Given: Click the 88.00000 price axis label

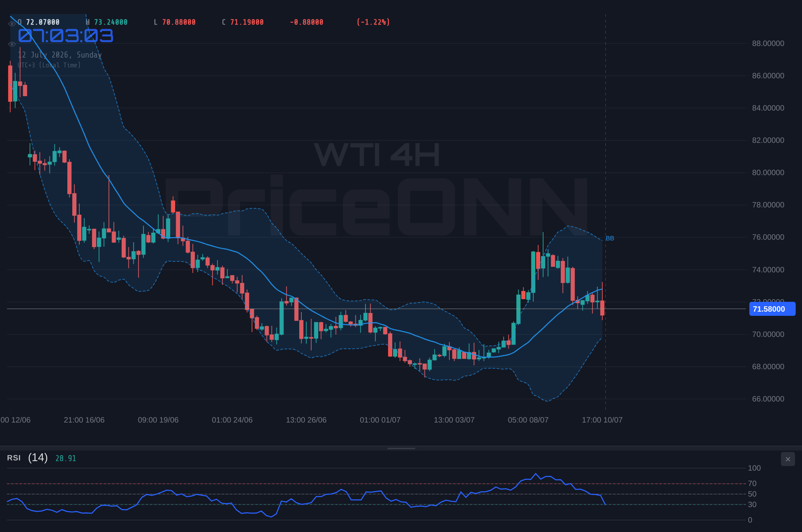Looking at the screenshot, I should point(768,44).
